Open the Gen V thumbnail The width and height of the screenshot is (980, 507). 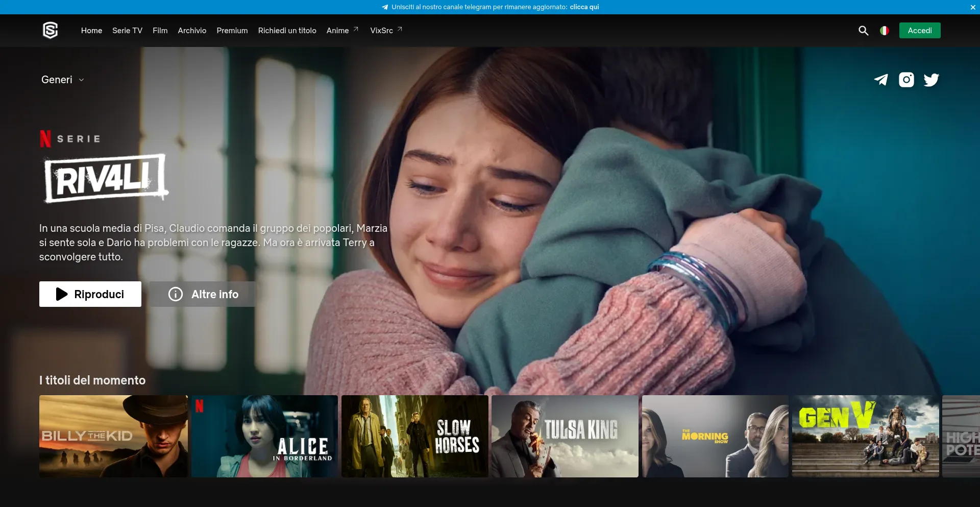[865, 436]
